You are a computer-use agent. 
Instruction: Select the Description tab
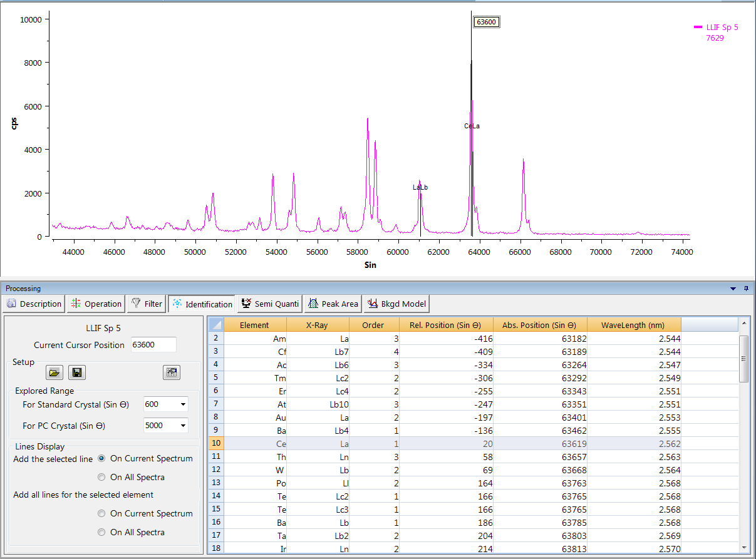coord(34,304)
